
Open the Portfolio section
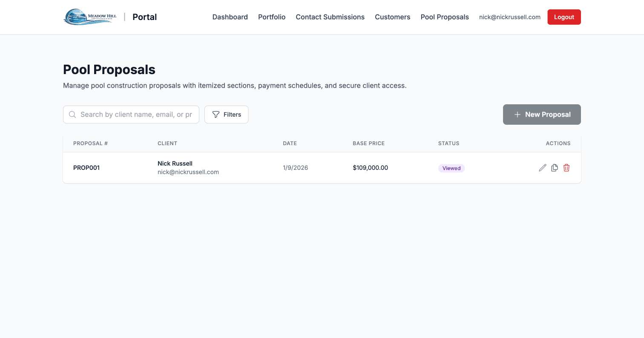(x=272, y=17)
